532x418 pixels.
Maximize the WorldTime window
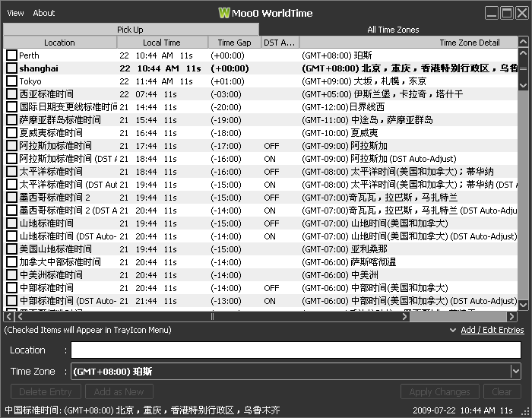(x=507, y=13)
